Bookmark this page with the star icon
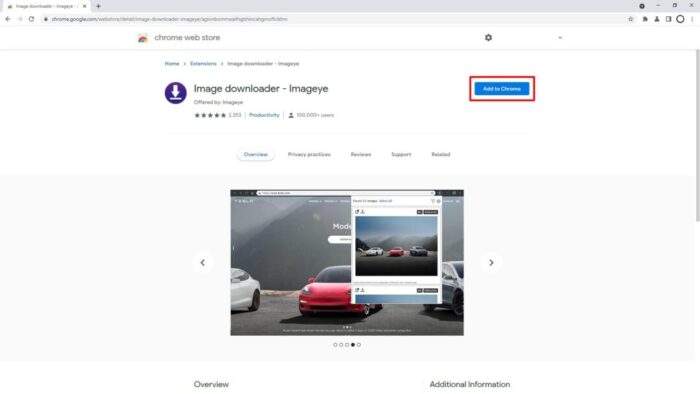 tap(630, 19)
